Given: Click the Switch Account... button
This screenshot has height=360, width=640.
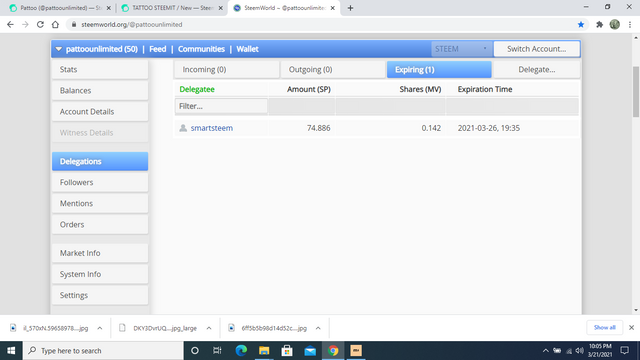Looking at the screenshot, I should tap(536, 49).
